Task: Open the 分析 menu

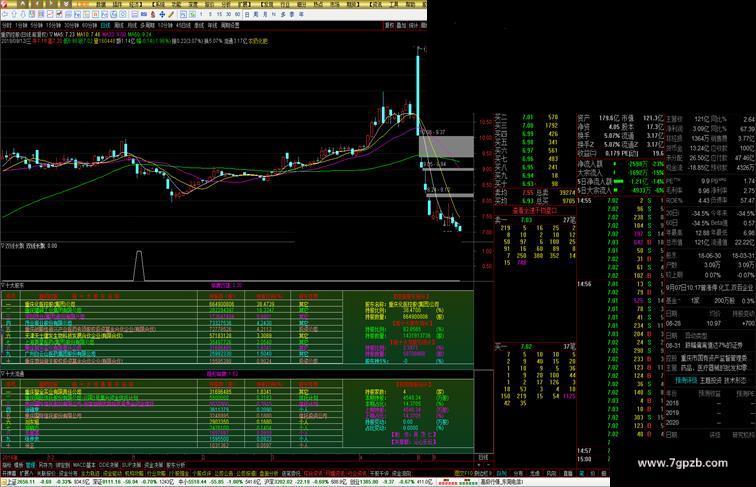Action: point(226,4)
